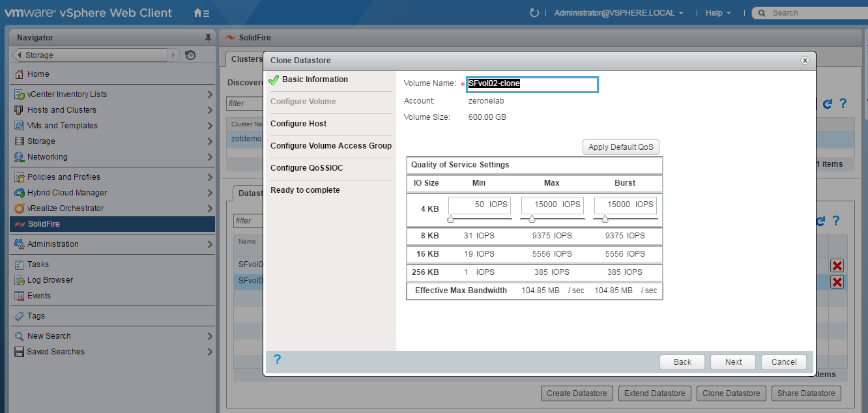Click the Min IOPS value field
This screenshot has width=868, height=413.
[480, 205]
